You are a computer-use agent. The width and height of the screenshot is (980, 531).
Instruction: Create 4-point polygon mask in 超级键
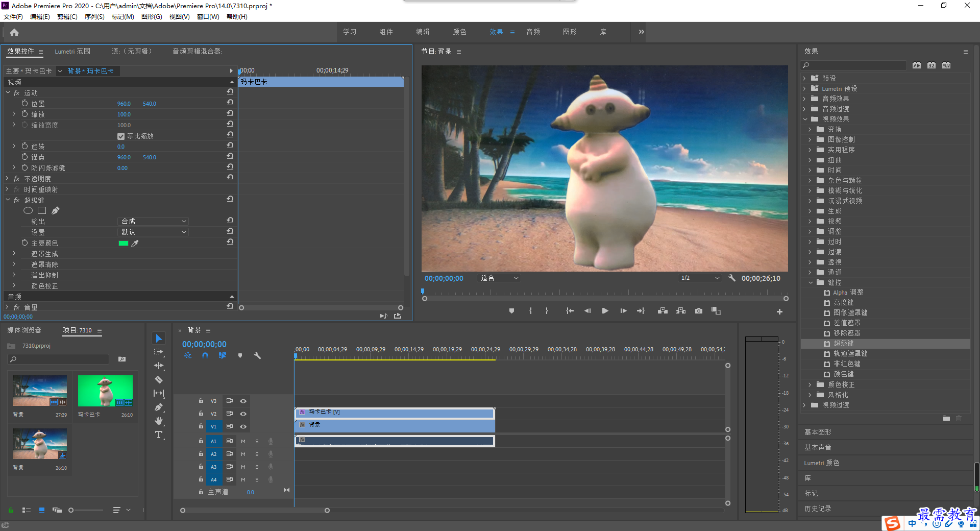pos(42,210)
